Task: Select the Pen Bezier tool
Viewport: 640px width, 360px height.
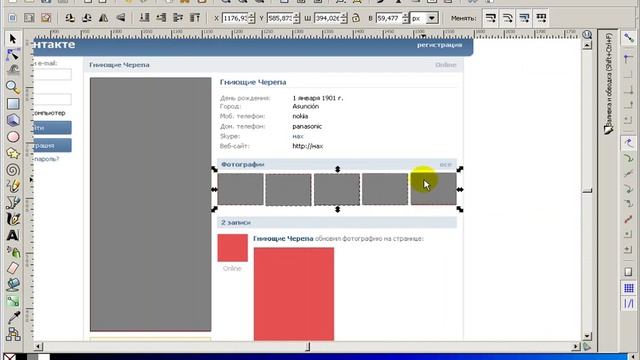Action: coord(13,202)
